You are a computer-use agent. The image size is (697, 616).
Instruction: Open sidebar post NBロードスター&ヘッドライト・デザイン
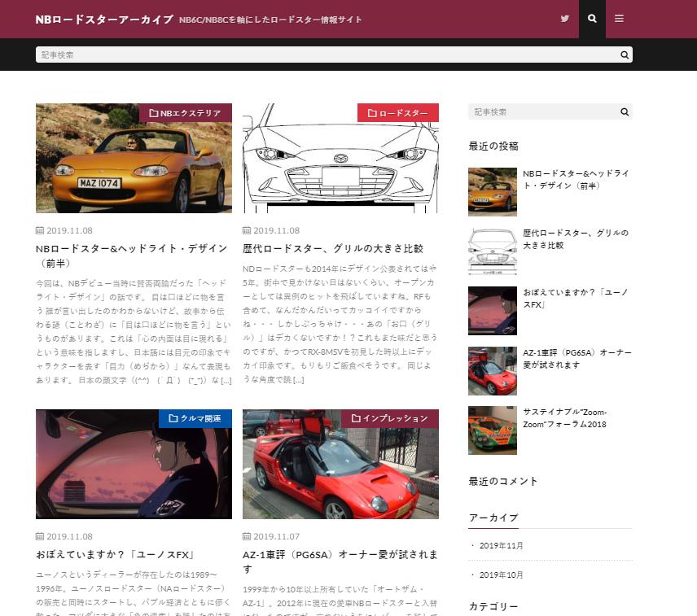(x=576, y=180)
